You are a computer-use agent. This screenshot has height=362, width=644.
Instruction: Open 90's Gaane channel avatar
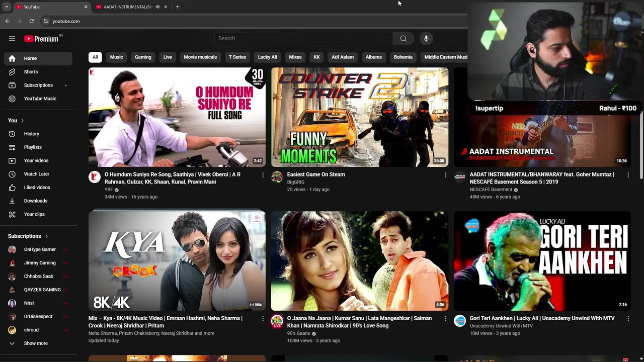tap(277, 320)
